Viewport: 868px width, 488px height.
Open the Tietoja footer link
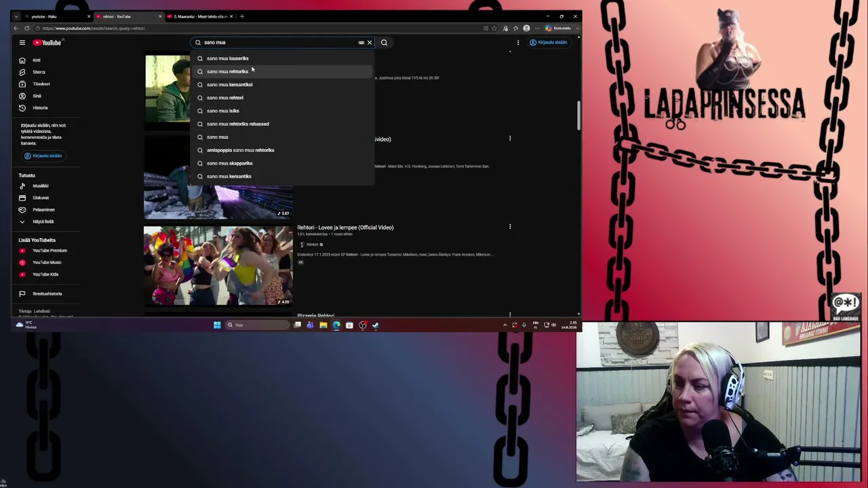[25, 311]
